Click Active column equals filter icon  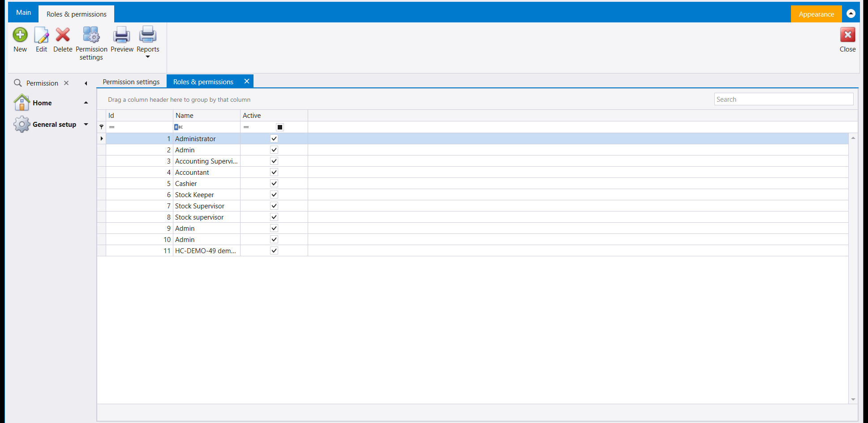(246, 127)
